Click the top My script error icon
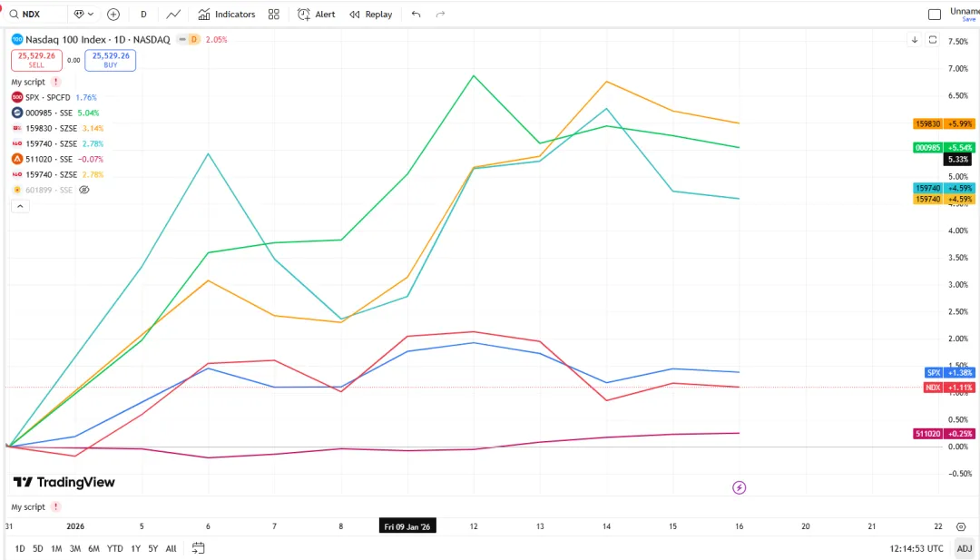The height and width of the screenshot is (560, 980). [x=55, y=82]
